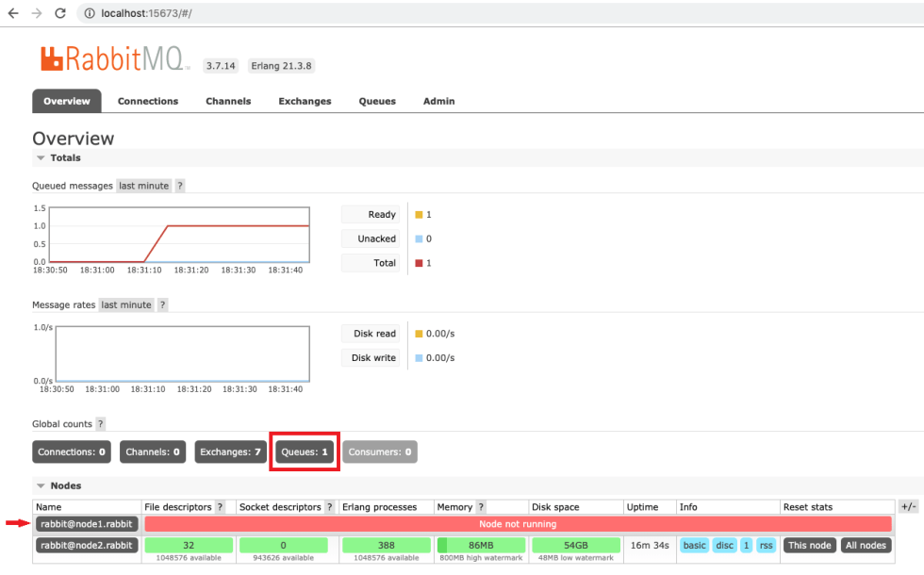Screen dimensions: 924x575
Task: Open help for Queued messages
Action: click(180, 186)
